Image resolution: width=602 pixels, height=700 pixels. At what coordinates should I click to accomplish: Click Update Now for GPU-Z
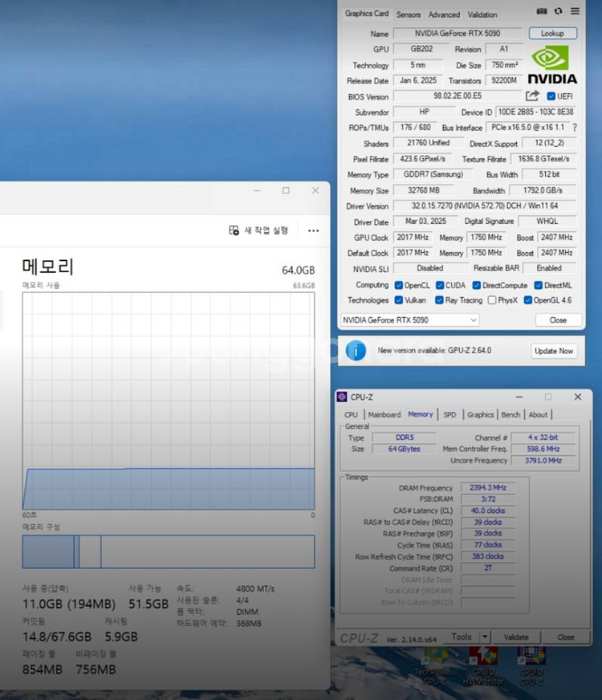(x=553, y=351)
